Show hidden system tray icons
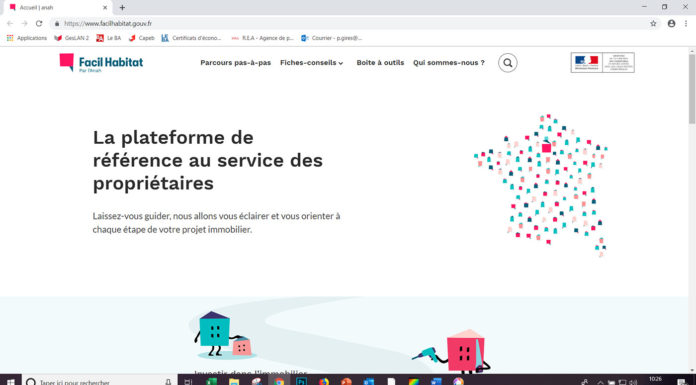This screenshot has width=696, height=385. coord(601,382)
